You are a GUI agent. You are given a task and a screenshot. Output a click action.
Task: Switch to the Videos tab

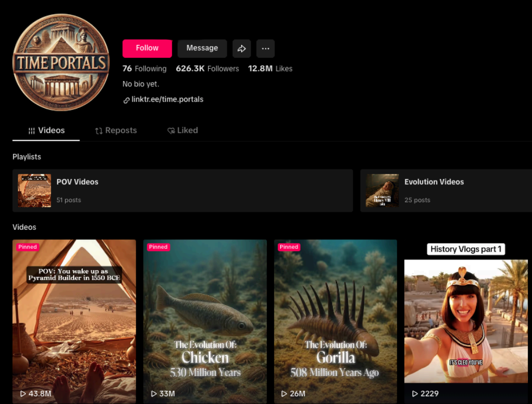(x=46, y=130)
